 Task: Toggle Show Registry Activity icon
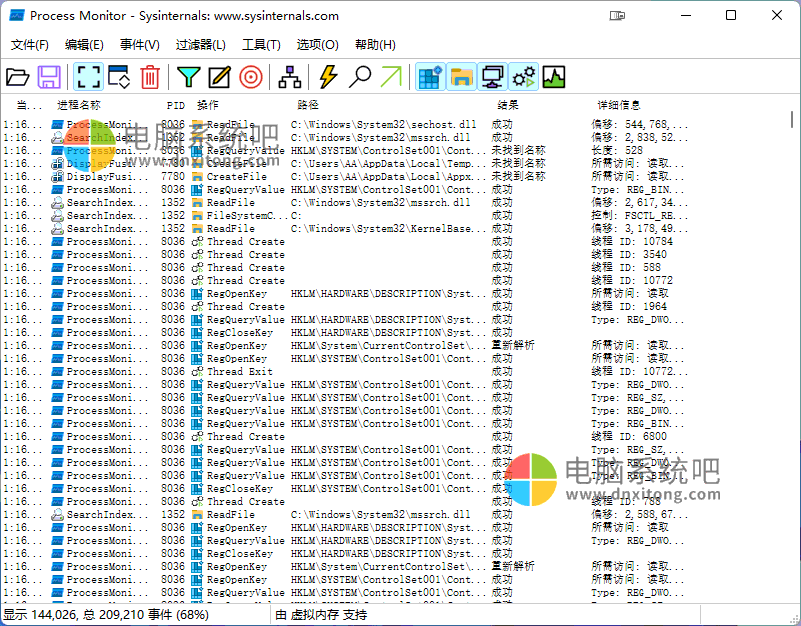[x=430, y=77]
